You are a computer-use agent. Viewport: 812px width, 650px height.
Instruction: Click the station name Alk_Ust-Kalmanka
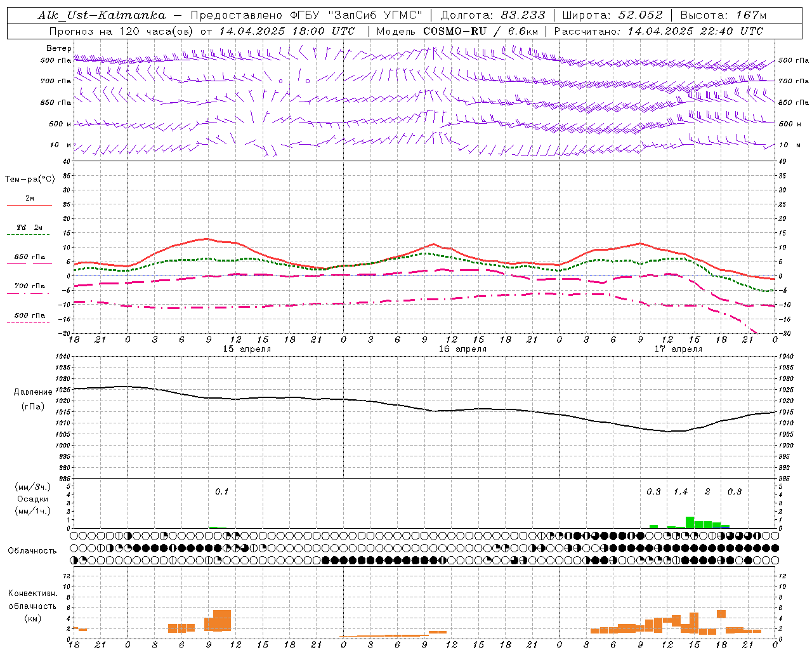coord(101,15)
